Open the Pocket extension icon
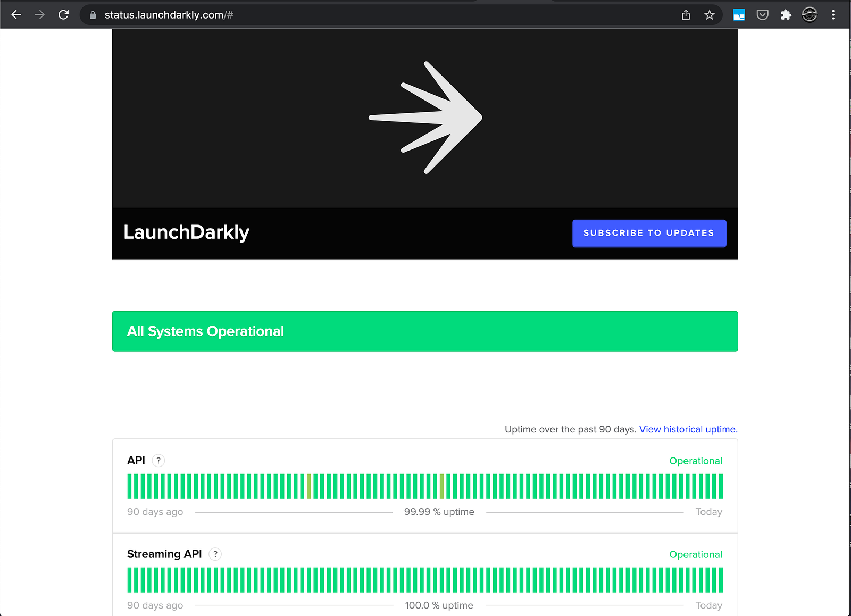Image resolution: width=851 pixels, height=616 pixels. pos(763,15)
